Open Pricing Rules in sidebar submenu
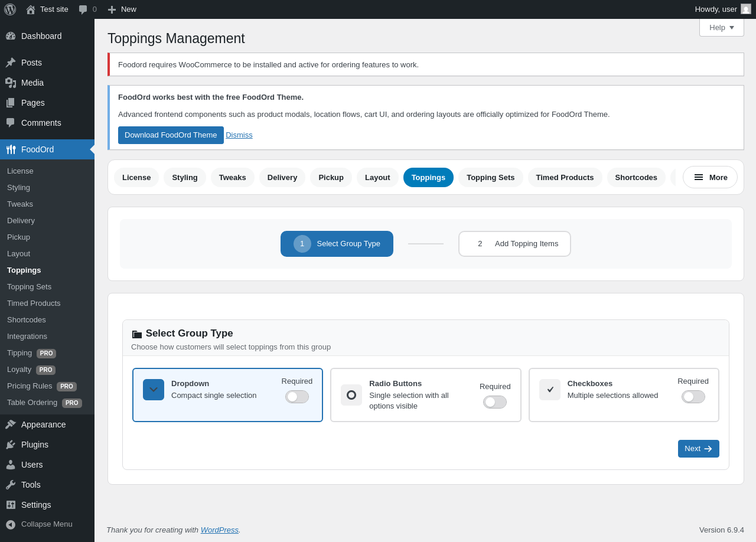This screenshot has width=756, height=542. coord(30,386)
